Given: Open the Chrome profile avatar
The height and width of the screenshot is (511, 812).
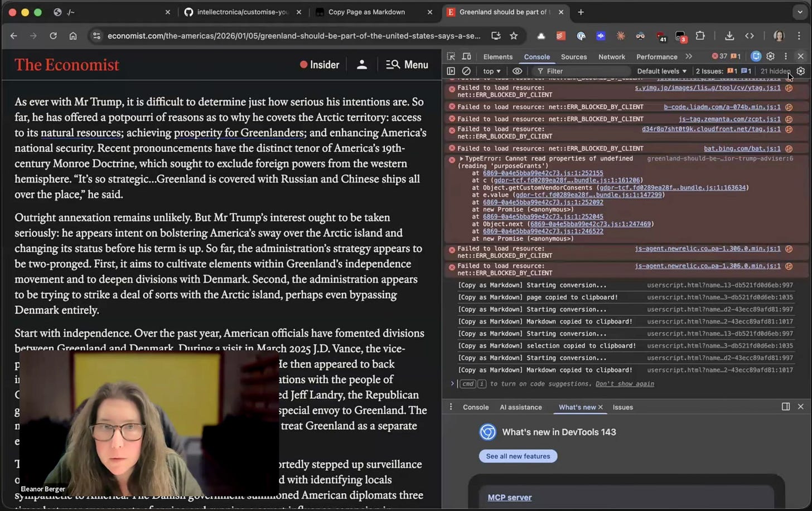Looking at the screenshot, I should pos(779,36).
